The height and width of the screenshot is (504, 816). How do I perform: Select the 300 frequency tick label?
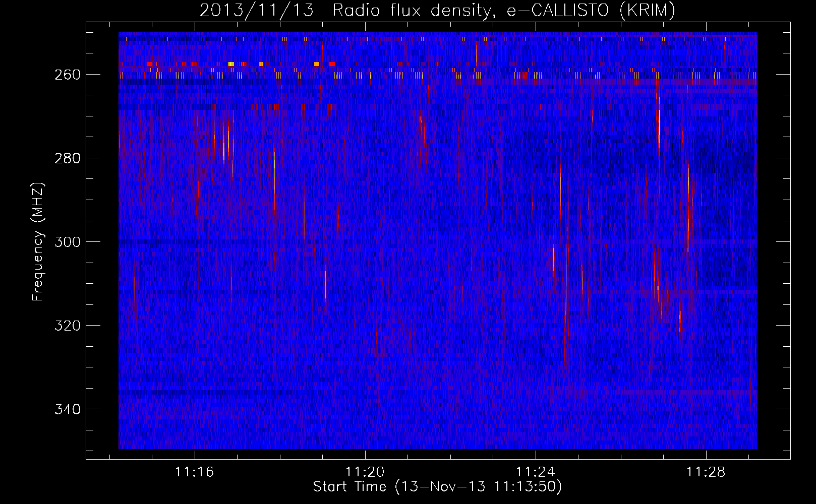point(67,242)
